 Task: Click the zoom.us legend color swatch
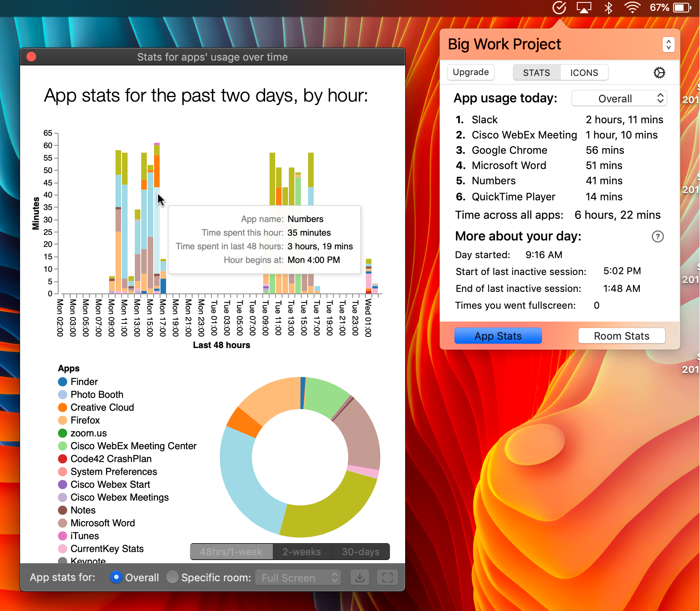point(63,433)
